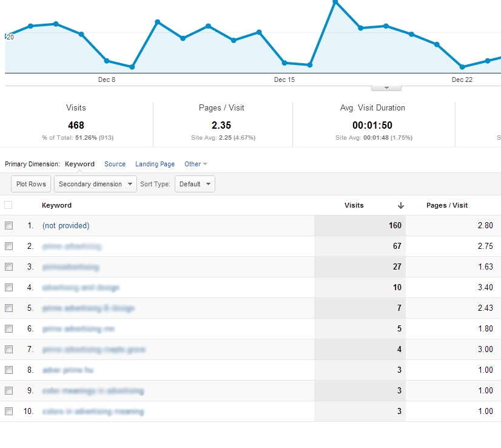Select the Keyword primary dimension

pos(79,164)
